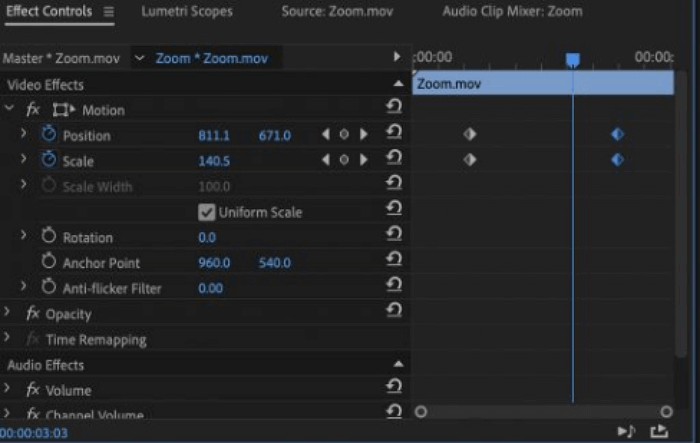Click the Position X value 811.1
Image resolution: width=700 pixels, height=443 pixels.
[214, 135]
